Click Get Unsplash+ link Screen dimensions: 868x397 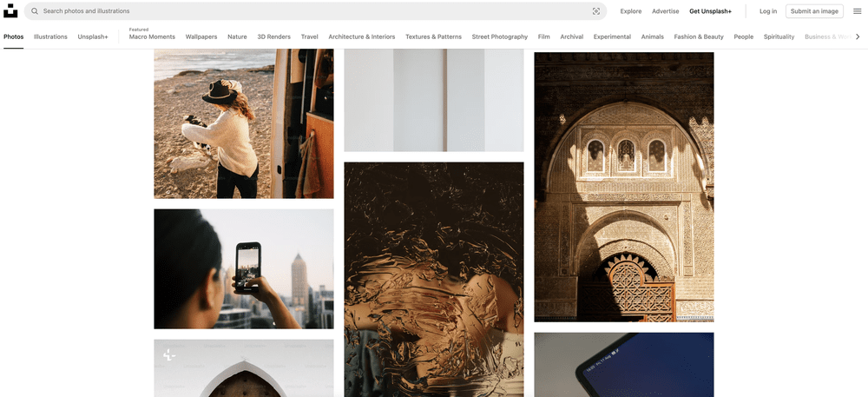tap(710, 11)
